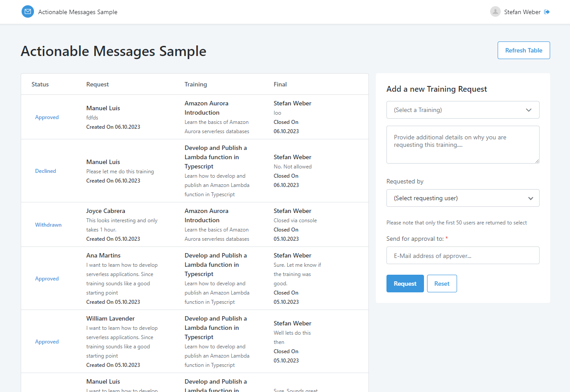The image size is (570, 392).
Task: Select Ana Martins requester name
Action: (103, 255)
